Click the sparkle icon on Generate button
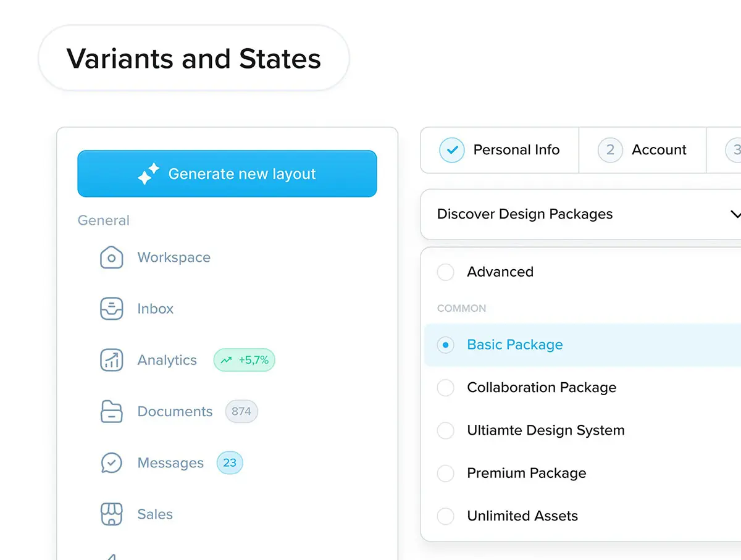 pos(148,174)
